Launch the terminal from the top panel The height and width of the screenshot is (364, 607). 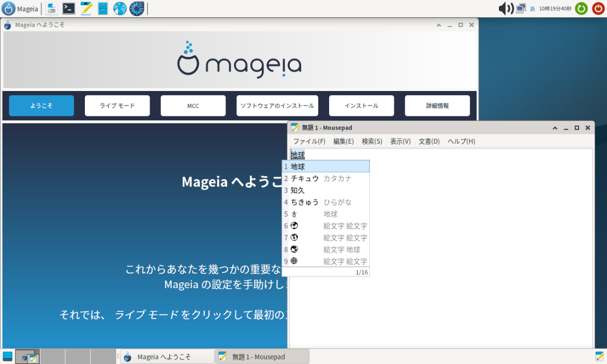(x=69, y=8)
